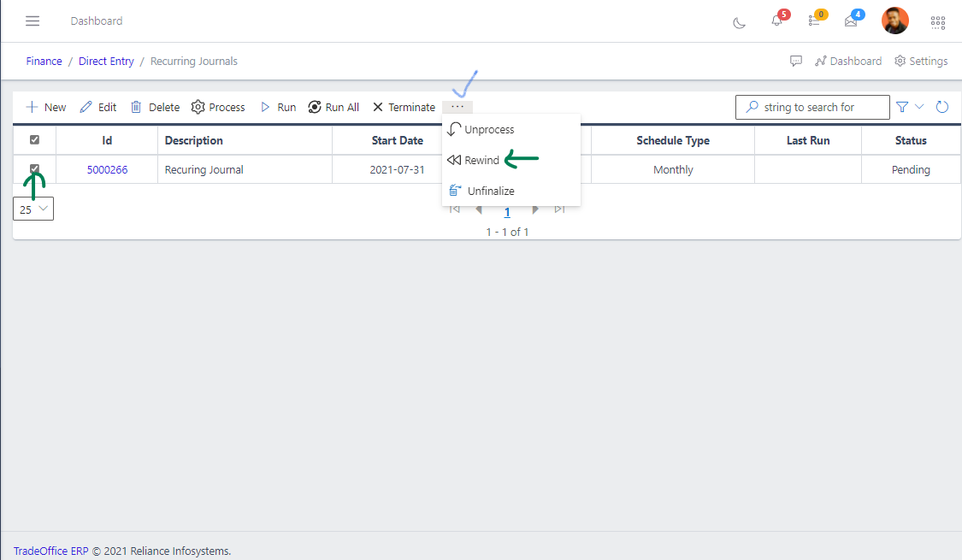
Task: Click the refresh icon beside filter
Action: coord(942,107)
